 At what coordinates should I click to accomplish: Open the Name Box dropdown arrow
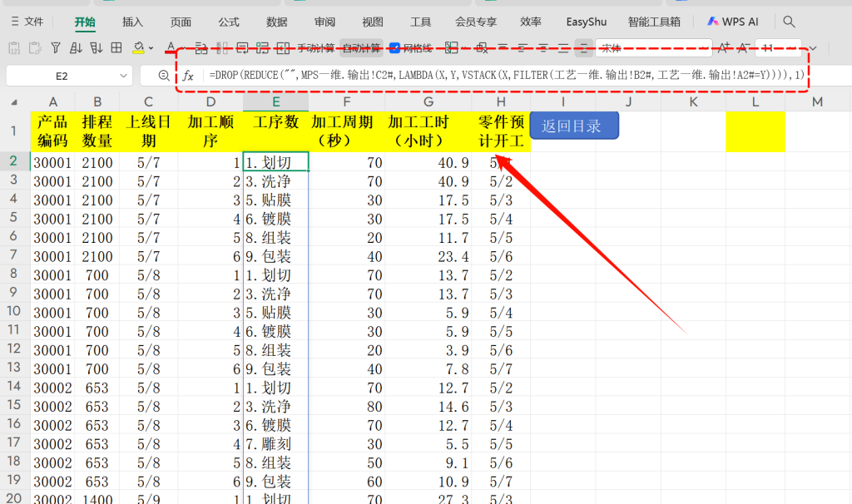(123, 76)
